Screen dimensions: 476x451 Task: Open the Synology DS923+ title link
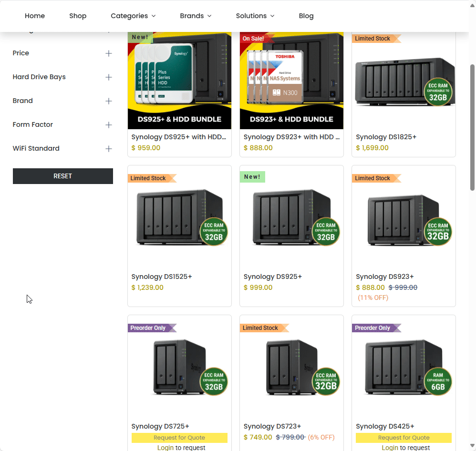click(385, 277)
